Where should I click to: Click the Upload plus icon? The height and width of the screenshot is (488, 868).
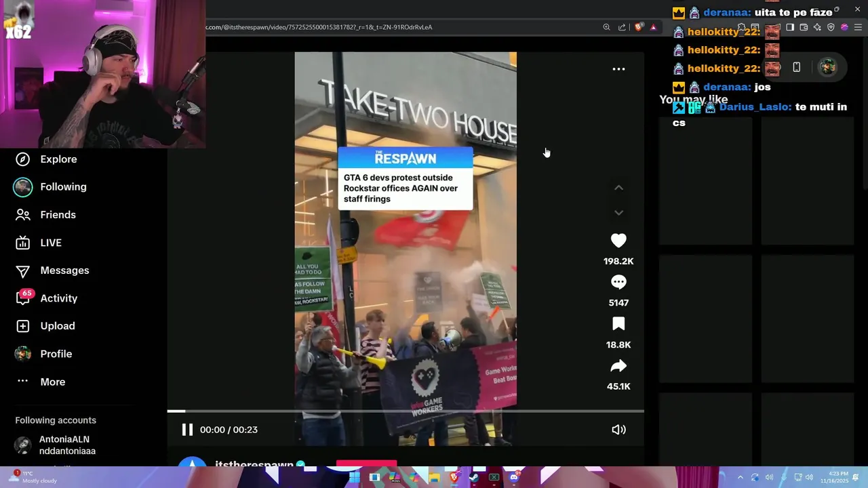[22, 326]
